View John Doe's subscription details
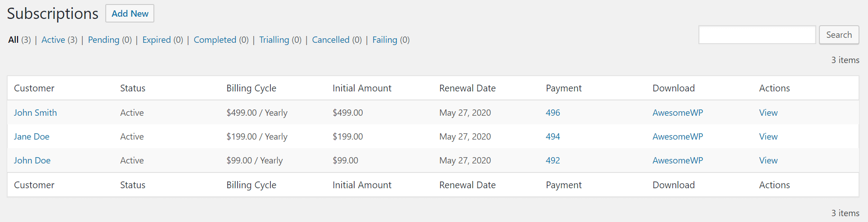The image size is (868, 222). [768, 160]
